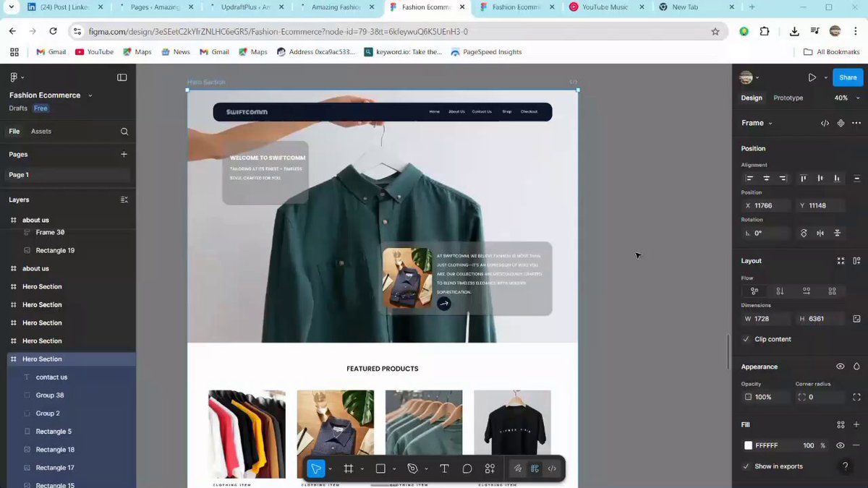868x488 pixels.
Task: Add a fill with the plus icon
Action: click(x=856, y=424)
